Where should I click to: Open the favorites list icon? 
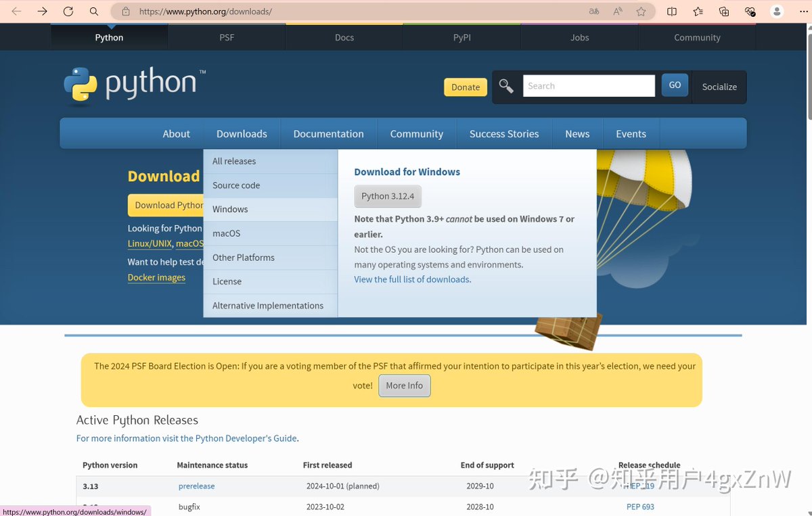point(698,11)
